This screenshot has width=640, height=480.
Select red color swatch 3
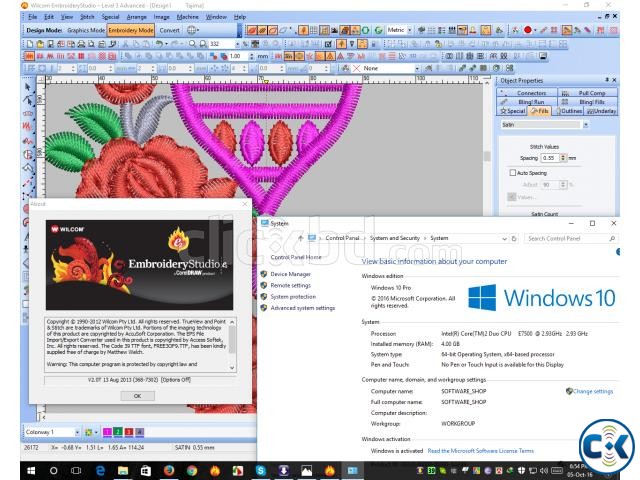tap(129, 432)
